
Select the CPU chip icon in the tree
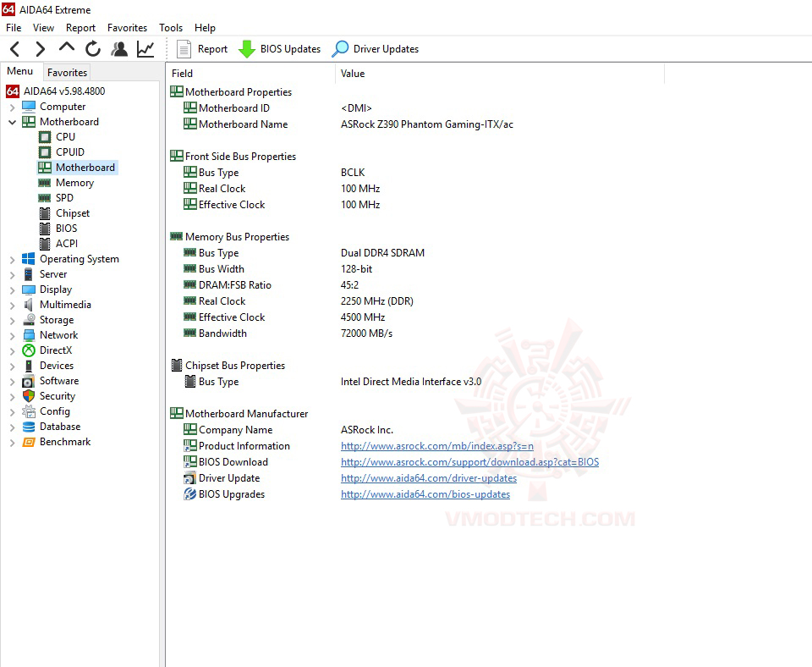[45, 137]
